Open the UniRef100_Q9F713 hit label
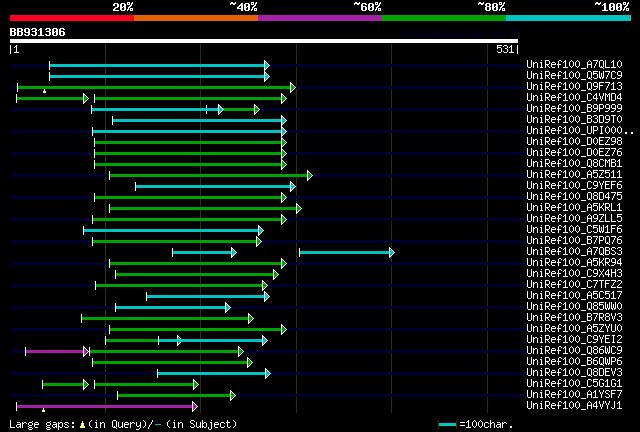 tap(574, 86)
